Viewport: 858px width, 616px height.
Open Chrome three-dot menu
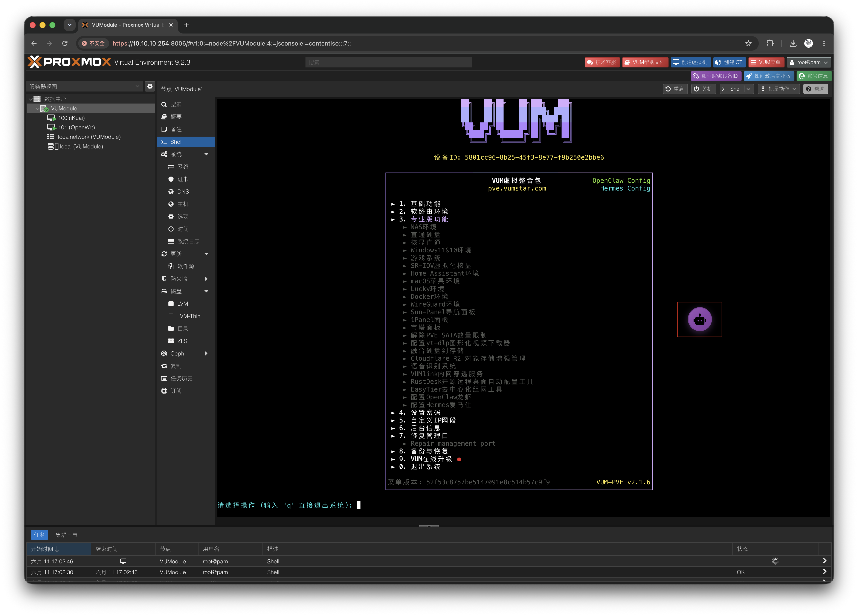pyautogui.click(x=824, y=43)
